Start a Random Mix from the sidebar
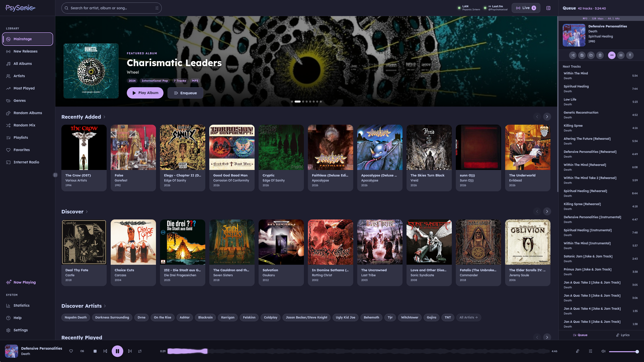The width and height of the screenshot is (644, 362). point(27,125)
